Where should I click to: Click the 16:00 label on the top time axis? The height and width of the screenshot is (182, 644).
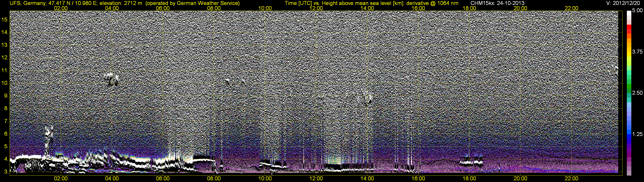(418, 8)
